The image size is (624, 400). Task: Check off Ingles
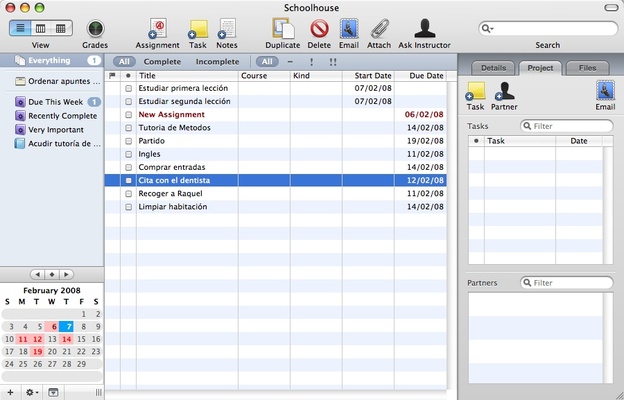129,154
